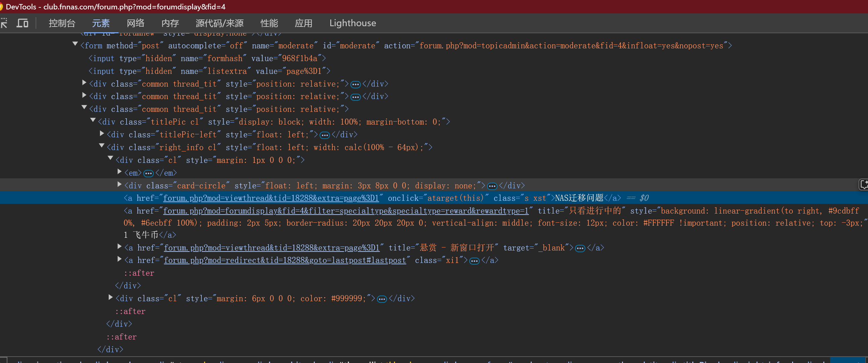This screenshot has height=363, width=868.
Task: Click the form action attribute value
Action: coord(571,46)
